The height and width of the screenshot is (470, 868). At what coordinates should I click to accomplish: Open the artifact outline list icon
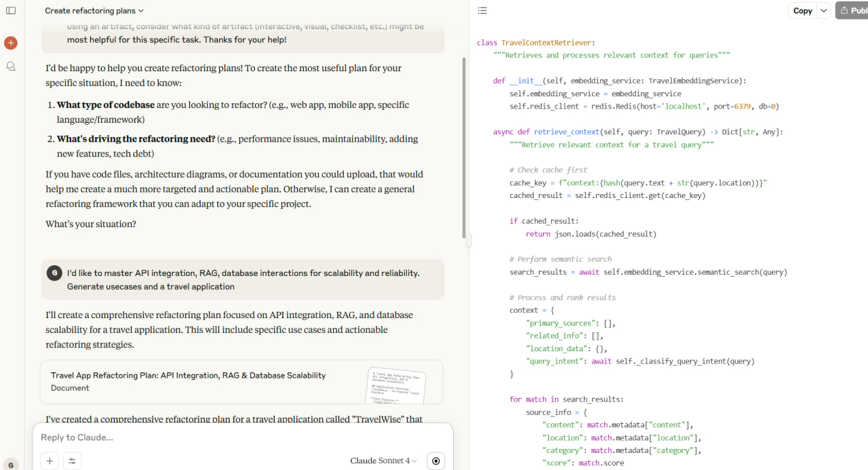482,11
